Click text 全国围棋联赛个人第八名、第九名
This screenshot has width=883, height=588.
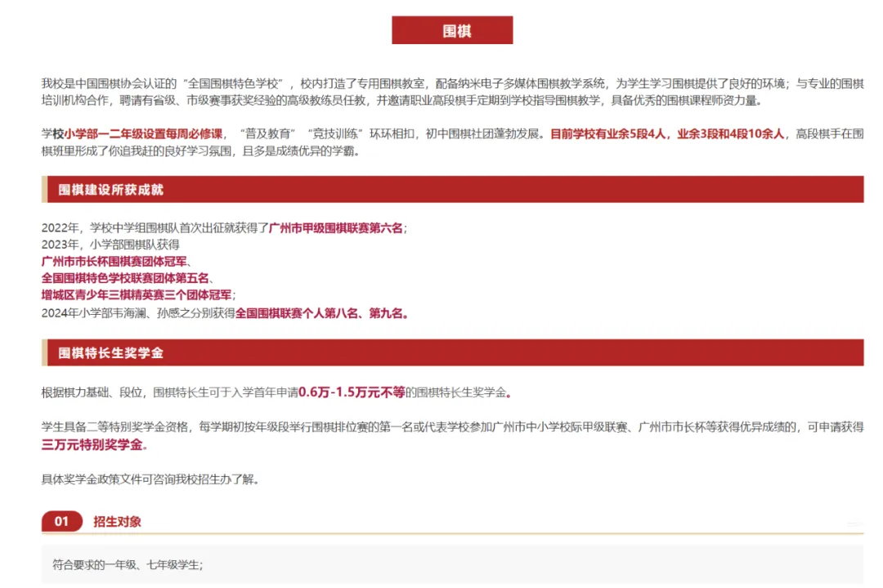320,313
